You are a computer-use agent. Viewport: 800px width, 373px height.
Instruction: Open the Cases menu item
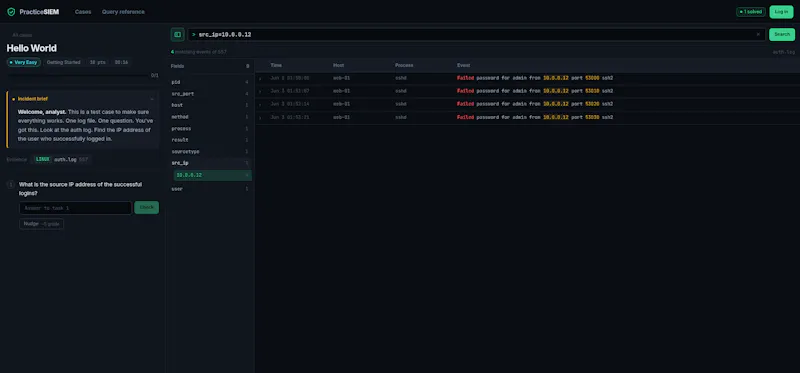tap(83, 12)
